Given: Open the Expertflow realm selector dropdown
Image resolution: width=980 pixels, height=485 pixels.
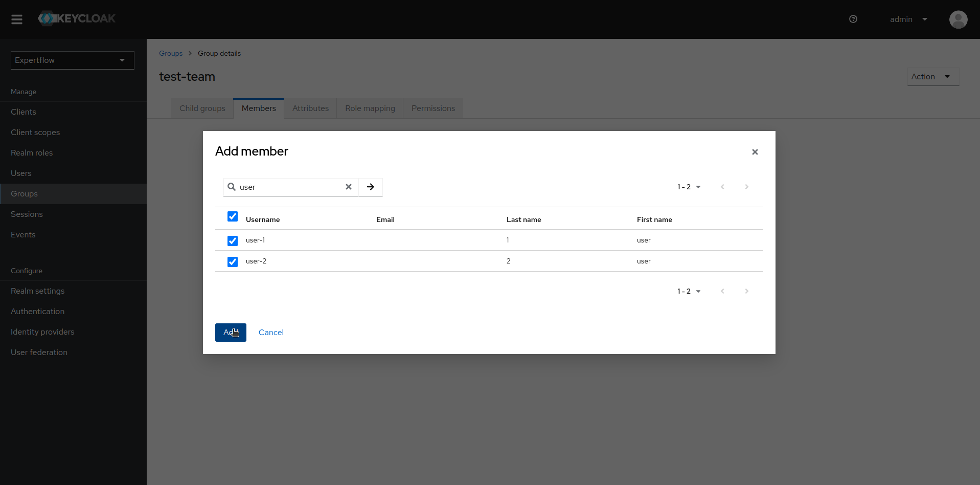Looking at the screenshot, I should pos(72,60).
